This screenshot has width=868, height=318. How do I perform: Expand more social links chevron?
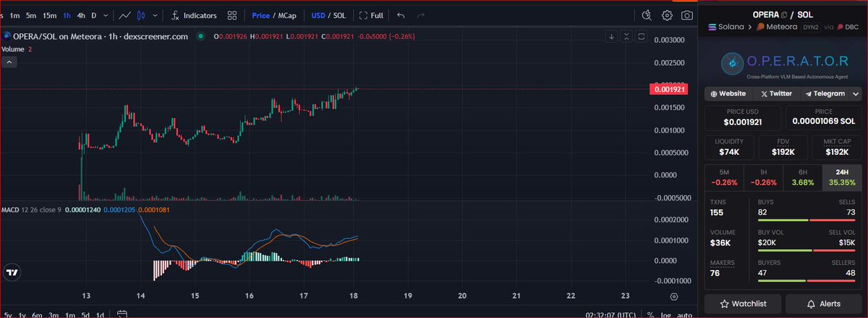(856, 93)
